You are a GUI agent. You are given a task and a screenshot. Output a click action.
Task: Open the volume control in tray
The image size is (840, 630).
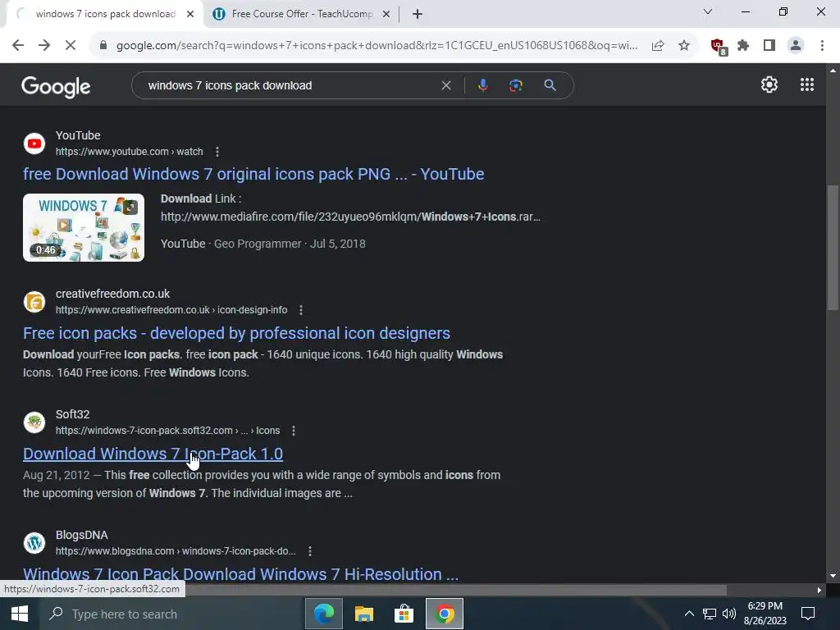[729, 614]
